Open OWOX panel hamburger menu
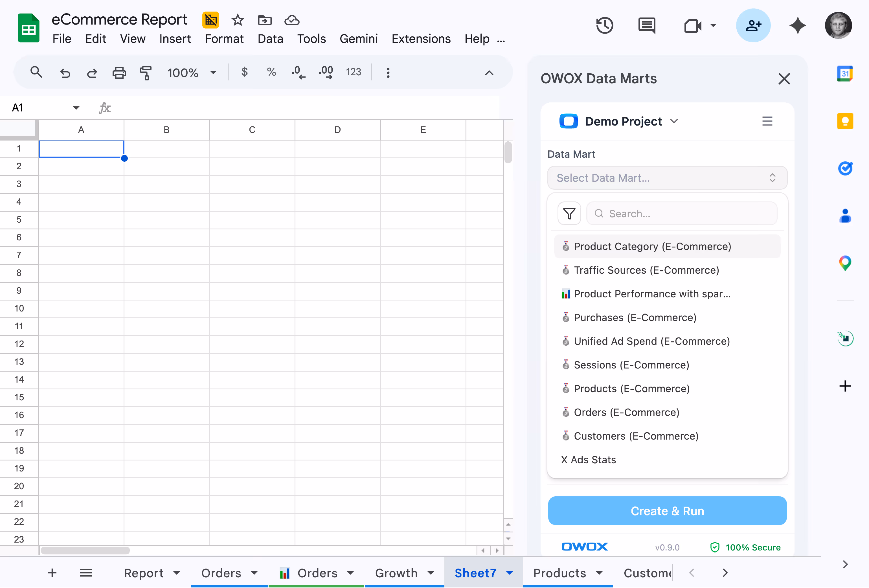The image size is (869, 588). pyautogui.click(x=767, y=121)
